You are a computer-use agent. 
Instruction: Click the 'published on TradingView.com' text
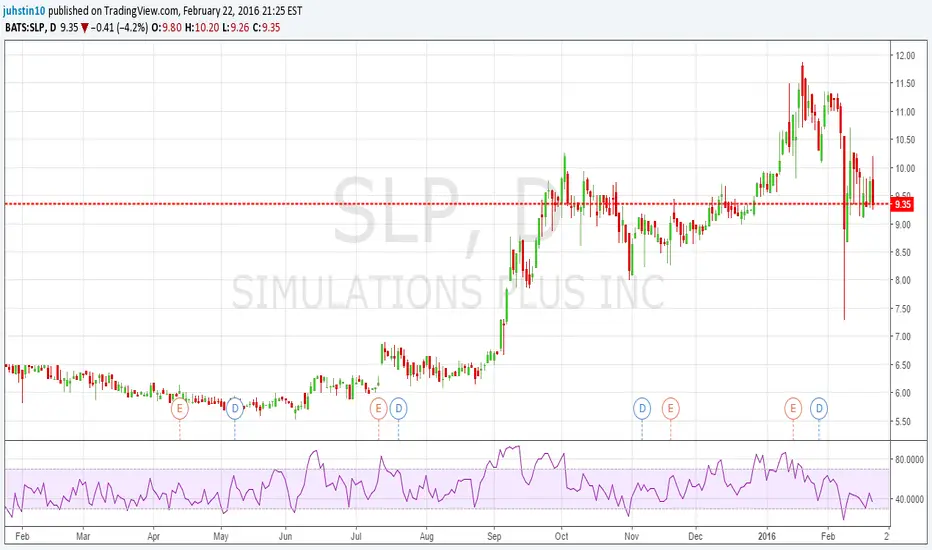tap(113, 11)
